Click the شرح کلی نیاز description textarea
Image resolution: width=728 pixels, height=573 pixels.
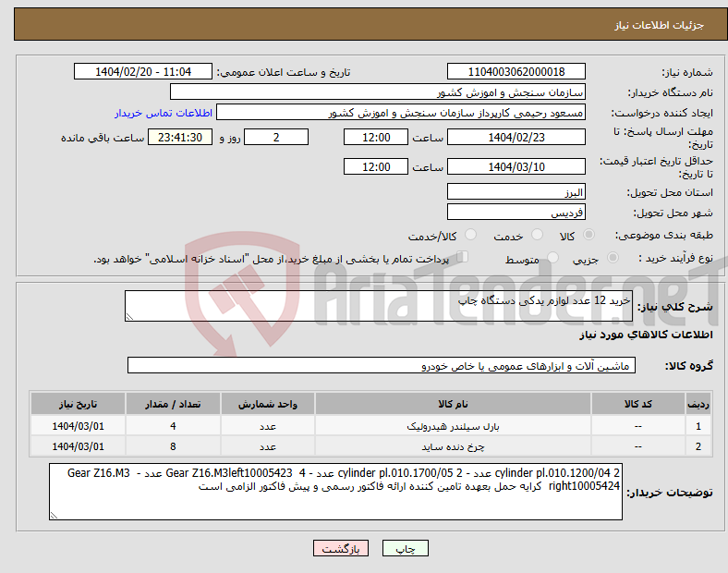coord(379,306)
